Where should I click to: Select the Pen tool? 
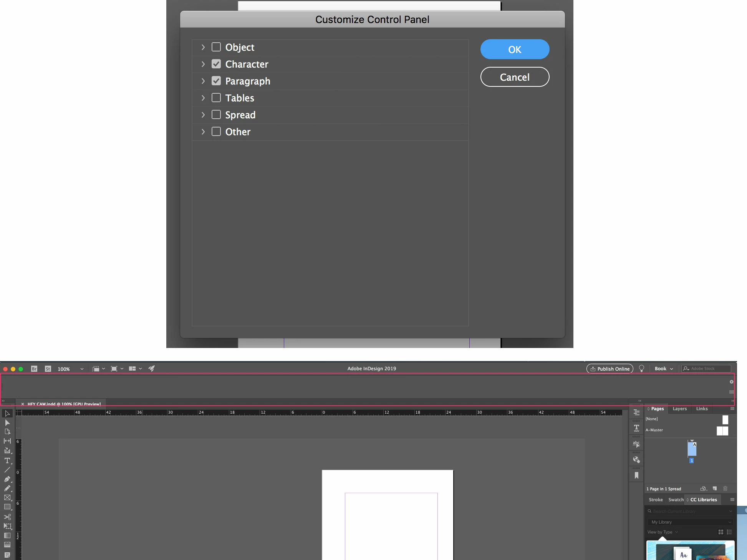tap(7, 479)
